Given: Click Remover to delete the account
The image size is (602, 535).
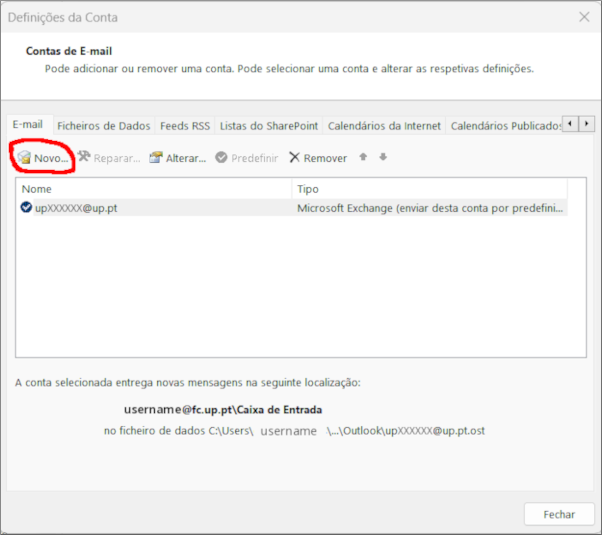Looking at the screenshot, I should point(318,158).
